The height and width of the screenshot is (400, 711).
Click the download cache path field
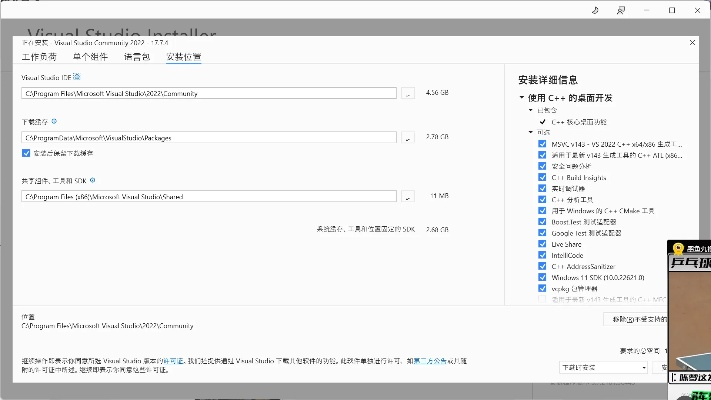[x=209, y=137]
